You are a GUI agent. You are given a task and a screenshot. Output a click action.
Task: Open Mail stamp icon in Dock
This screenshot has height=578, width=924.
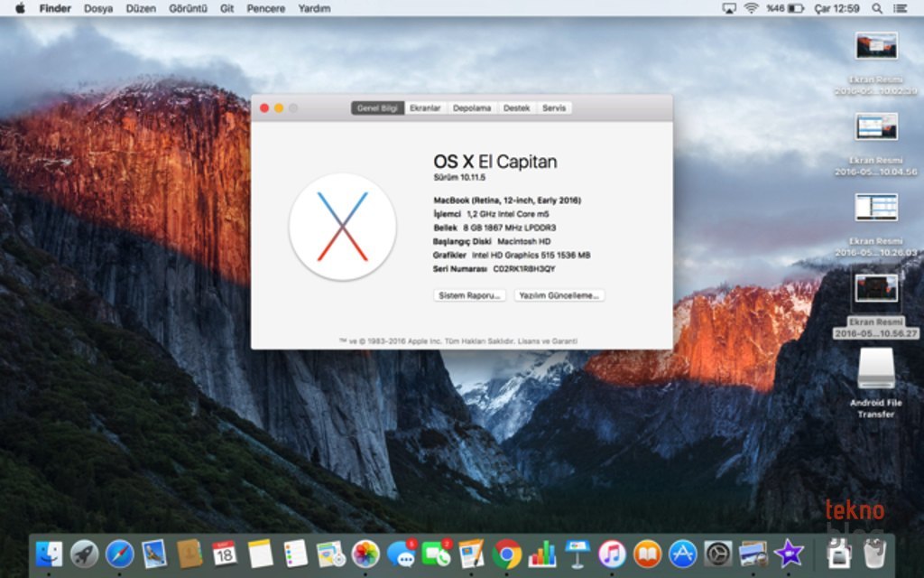click(154, 554)
